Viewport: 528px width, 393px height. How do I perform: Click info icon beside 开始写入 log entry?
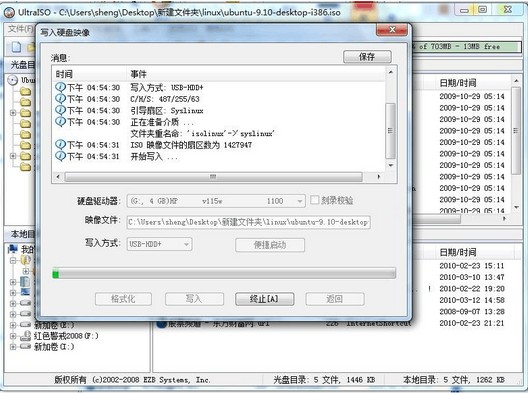60,156
